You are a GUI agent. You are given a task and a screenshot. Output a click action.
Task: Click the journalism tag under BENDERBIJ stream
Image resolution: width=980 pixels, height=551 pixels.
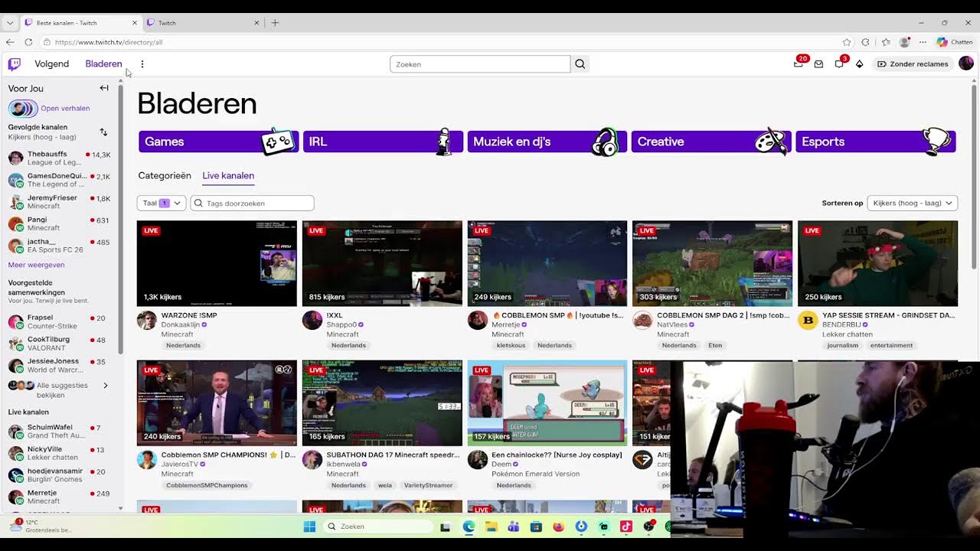tap(843, 345)
